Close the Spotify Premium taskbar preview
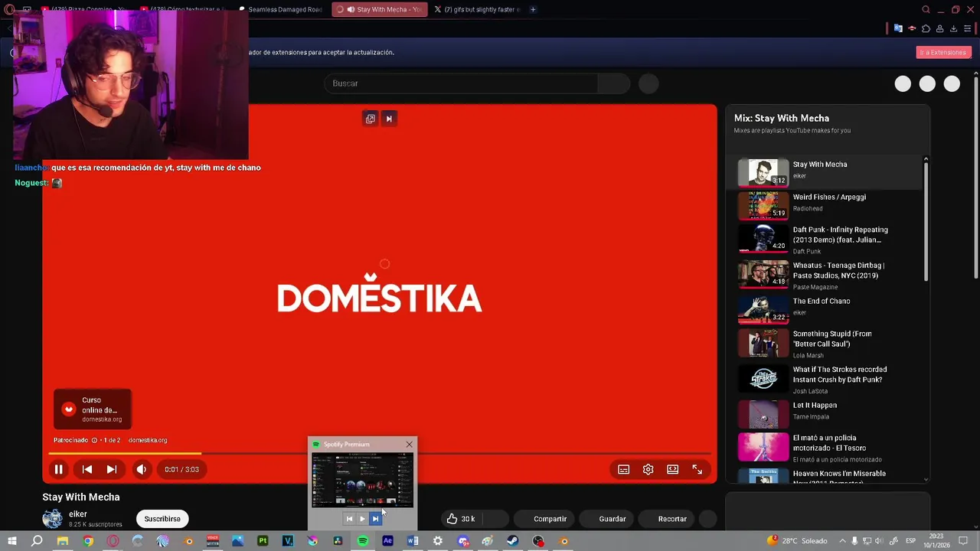 point(409,445)
